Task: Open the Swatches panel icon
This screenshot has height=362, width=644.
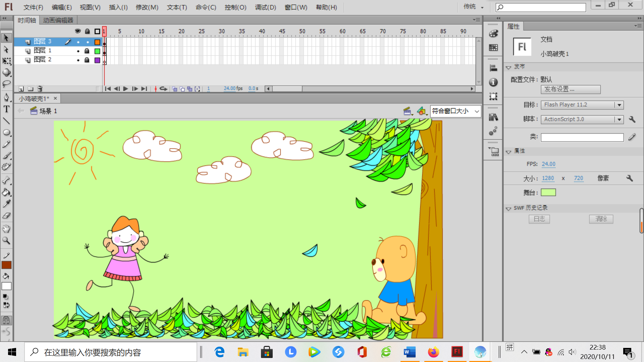Action: tap(493, 48)
